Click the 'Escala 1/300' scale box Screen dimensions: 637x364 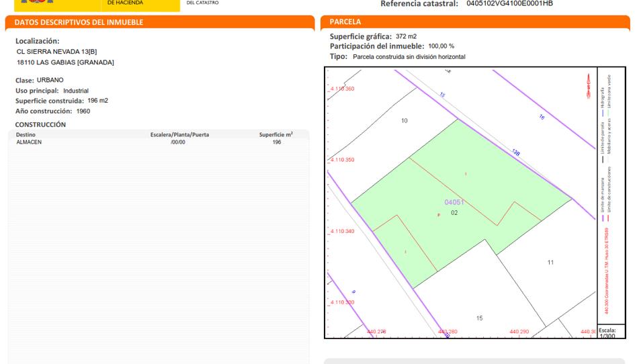(x=607, y=332)
